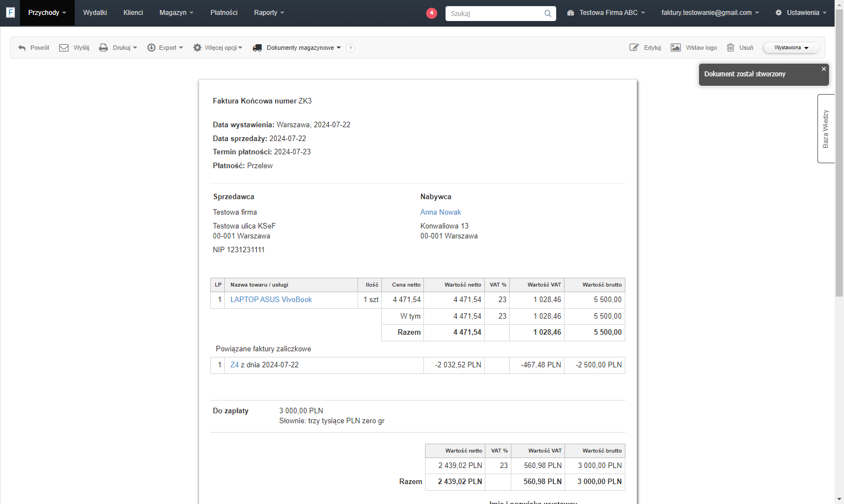This screenshot has height=504, width=844.
Task: Click the Powrót back arrow icon
Action: (22, 48)
